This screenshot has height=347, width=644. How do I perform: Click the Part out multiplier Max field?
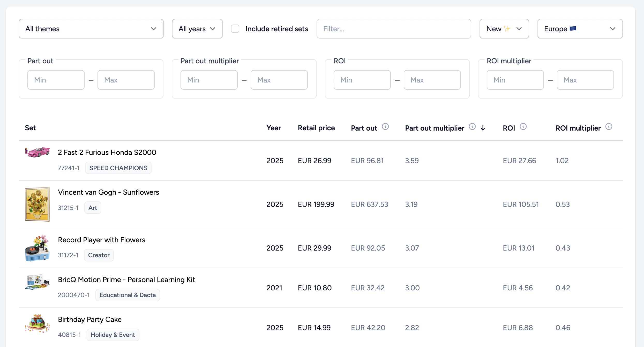(279, 80)
